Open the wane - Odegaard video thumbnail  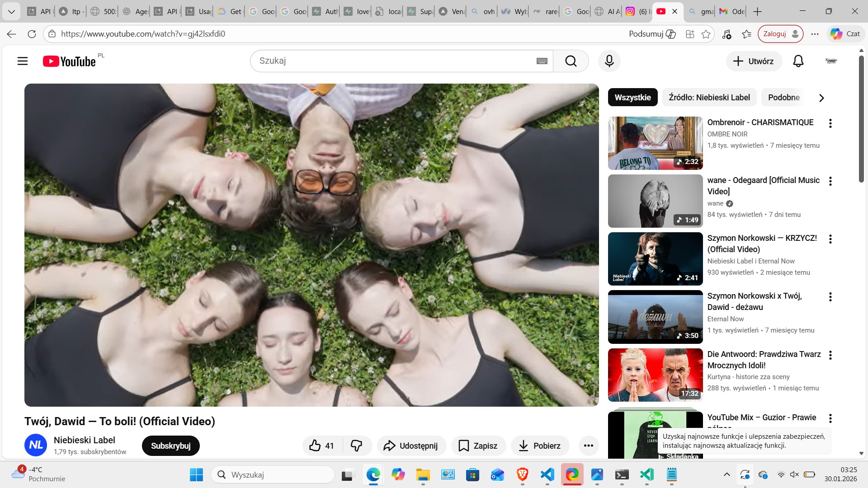pos(655,201)
